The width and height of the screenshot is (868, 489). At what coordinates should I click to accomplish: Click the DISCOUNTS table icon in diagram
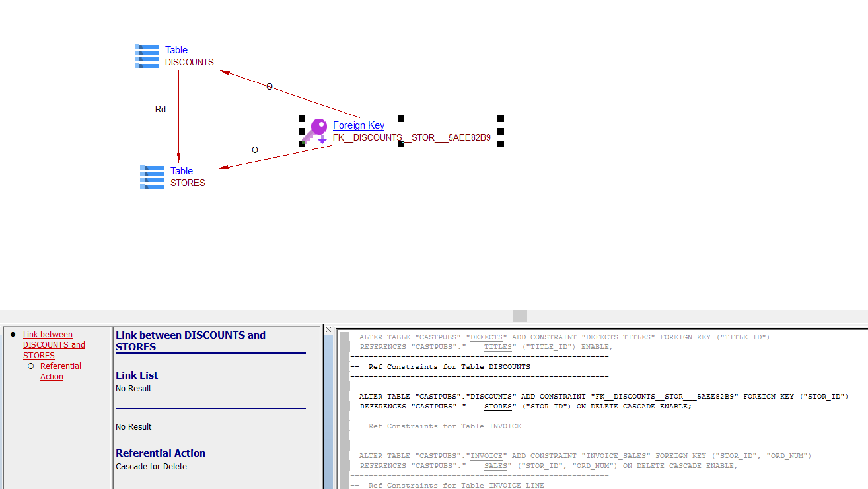[147, 56]
